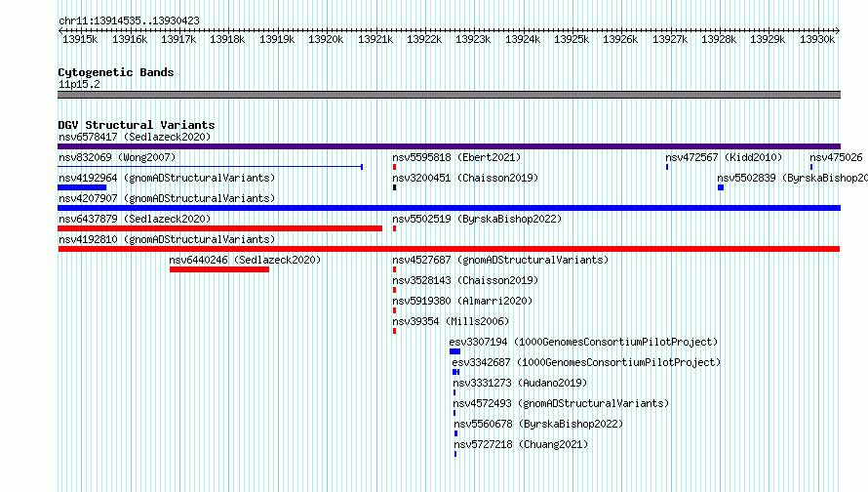868x492 pixels.
Task: Click the nsv4207907 (gnomADStructuralVariants) label
Action: 167,198
